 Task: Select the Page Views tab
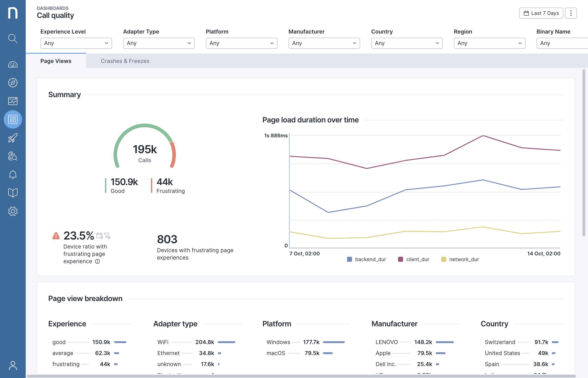[x=56, y=61]
